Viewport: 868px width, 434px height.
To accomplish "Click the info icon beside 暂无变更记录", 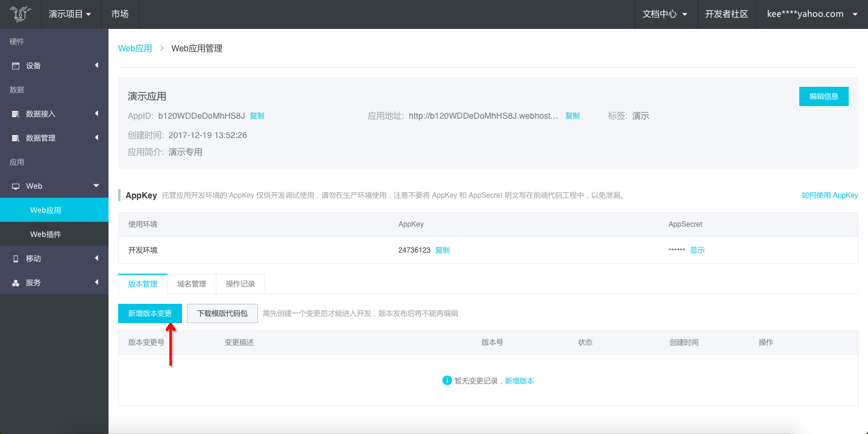I will [447, 380].
